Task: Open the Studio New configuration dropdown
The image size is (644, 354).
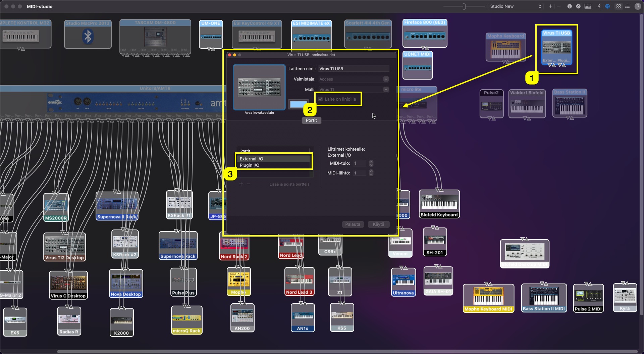Action: 515,6
